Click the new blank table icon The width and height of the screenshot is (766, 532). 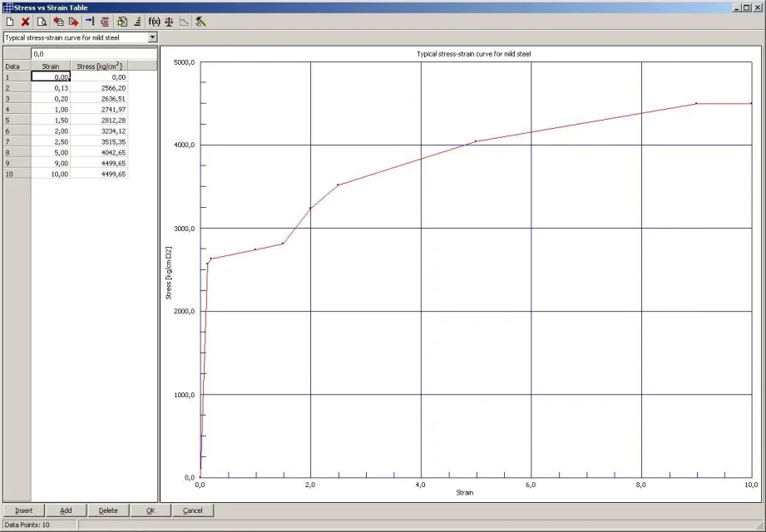pyautogui.click(x=10, y=22)
